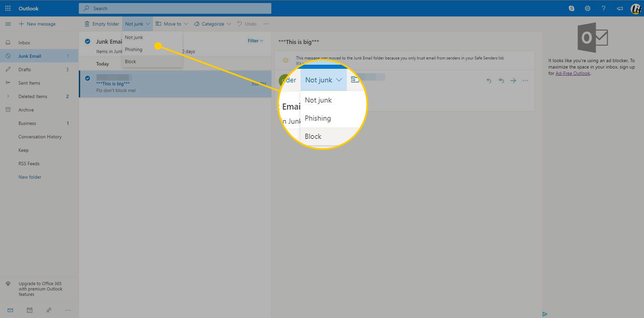
Task: Click the Empty folder trash icon
Action: point(87,24)
